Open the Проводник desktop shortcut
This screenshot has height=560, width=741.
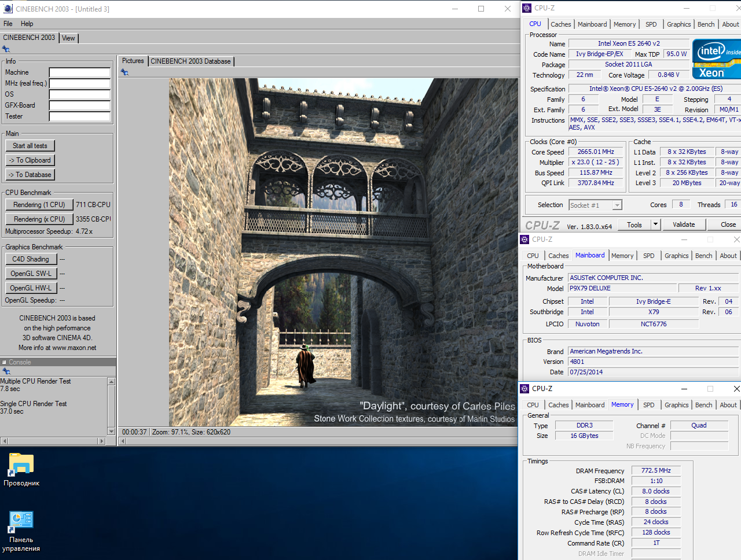coord(21,469)
